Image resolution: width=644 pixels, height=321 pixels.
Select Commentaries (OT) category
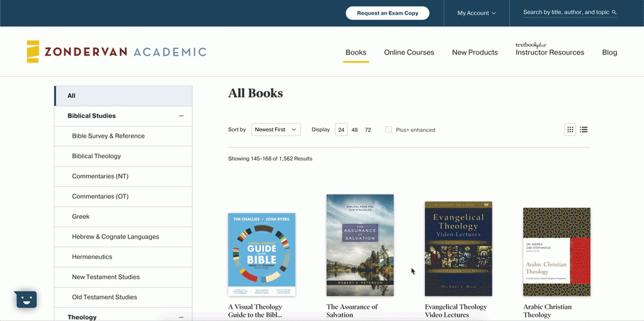coord(123,197)
